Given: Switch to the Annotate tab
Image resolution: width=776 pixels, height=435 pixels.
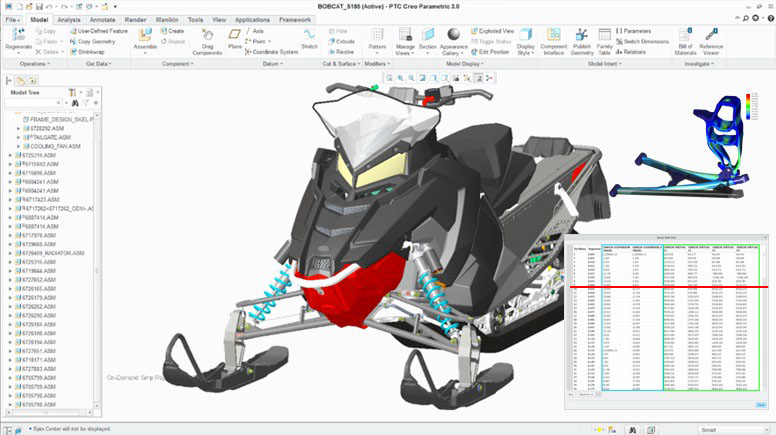Looking at the screenshot, I should tap(102, 20).
